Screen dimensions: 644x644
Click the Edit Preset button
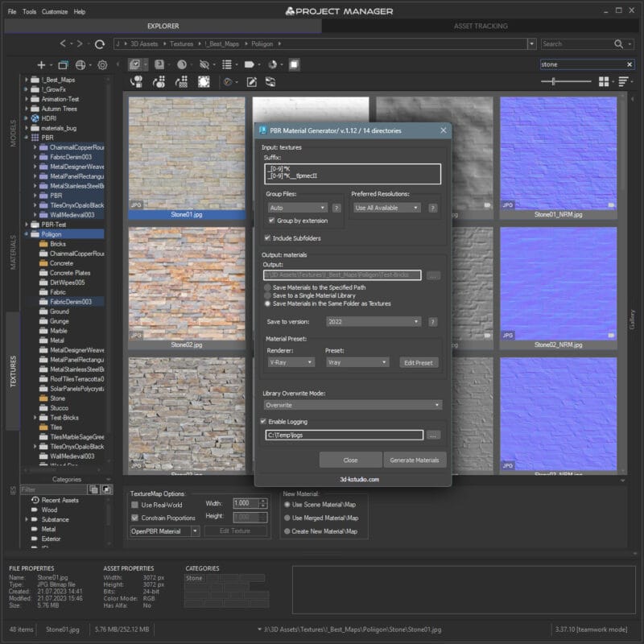pyautogui.click(x=418, y=362)
